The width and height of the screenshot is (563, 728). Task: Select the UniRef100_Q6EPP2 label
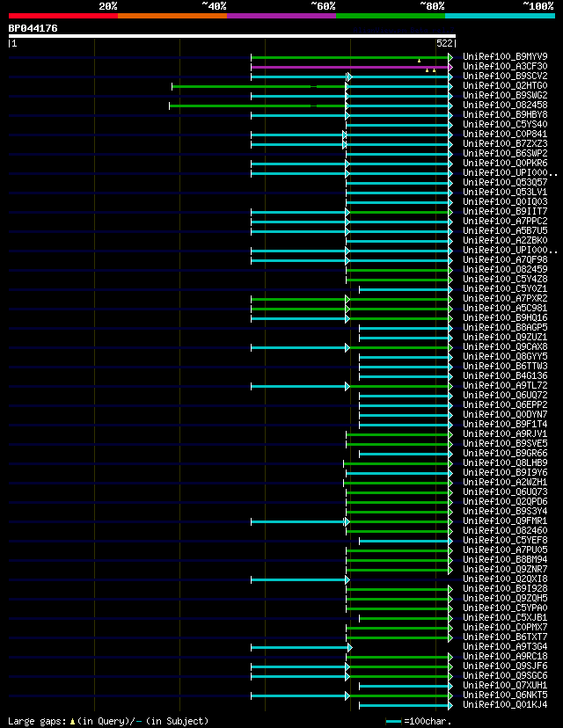click(x=505, y=404)
